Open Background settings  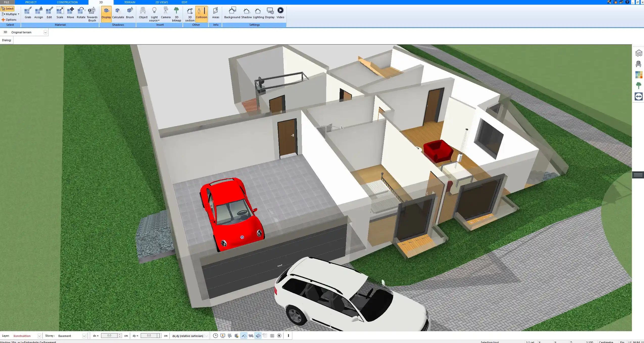232,13
